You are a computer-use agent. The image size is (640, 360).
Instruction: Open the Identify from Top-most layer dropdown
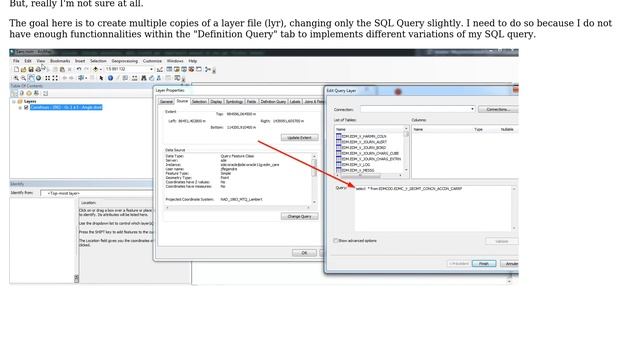pyautogui.click(x=97, y=193)
